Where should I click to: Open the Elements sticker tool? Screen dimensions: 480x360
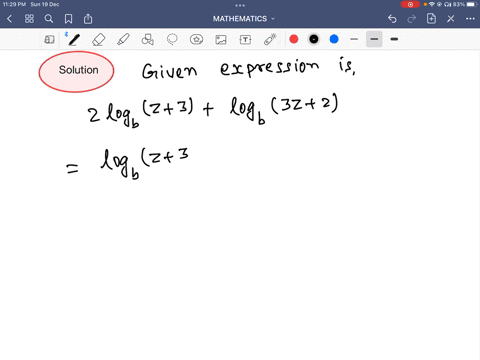tap(196, 39)
